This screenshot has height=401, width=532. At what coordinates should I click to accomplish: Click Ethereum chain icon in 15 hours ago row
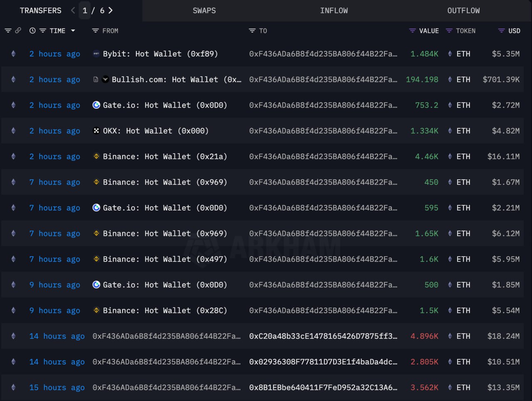click(13, 387)
